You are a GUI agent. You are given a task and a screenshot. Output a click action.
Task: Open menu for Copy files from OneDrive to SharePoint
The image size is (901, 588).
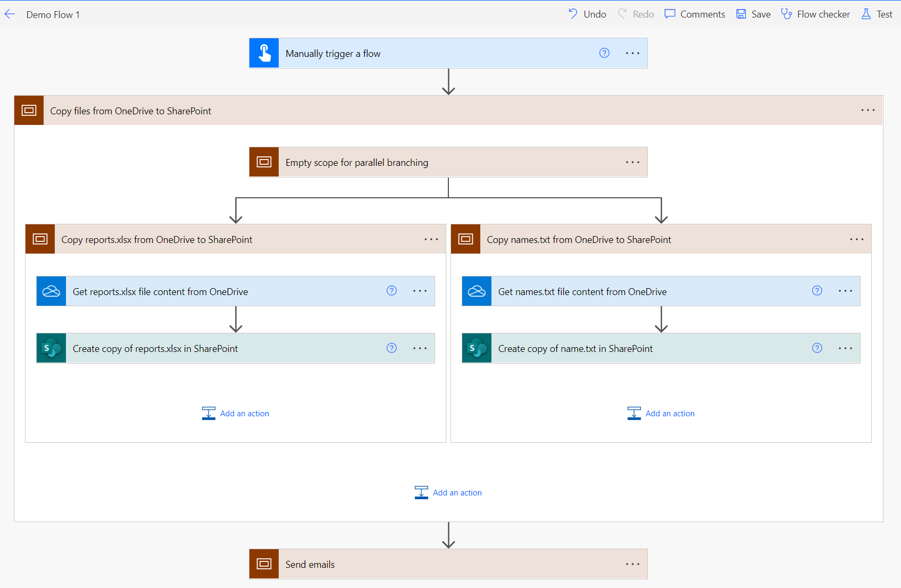(867, 111)
